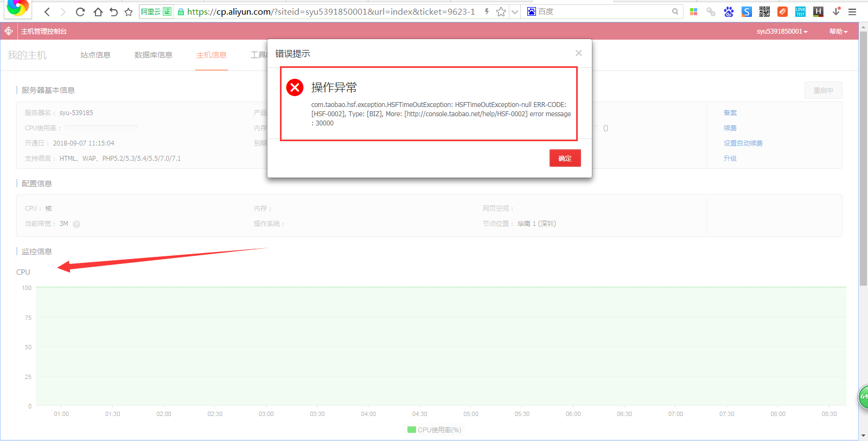The width and height of the screenshot is (868, 441).
Task: Click in the Baidu search box
Action: pos(602,11)
